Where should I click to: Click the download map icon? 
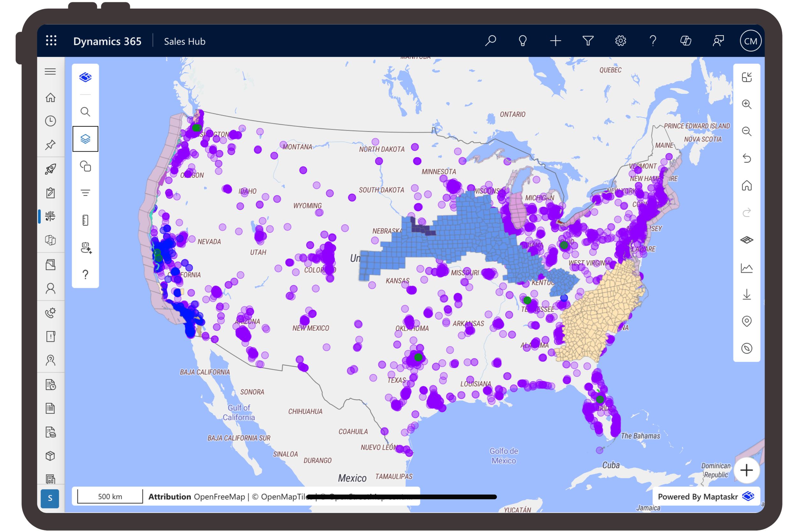[746, 294]
